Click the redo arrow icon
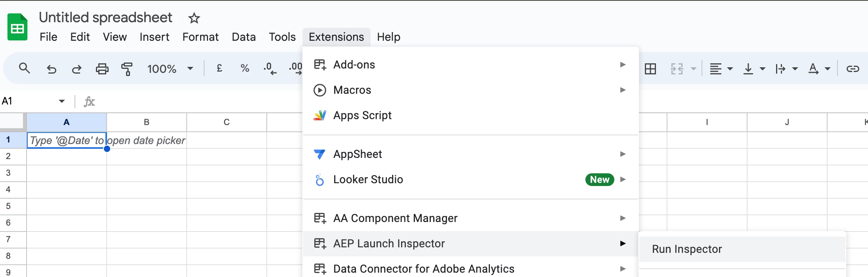 point(76,69)
